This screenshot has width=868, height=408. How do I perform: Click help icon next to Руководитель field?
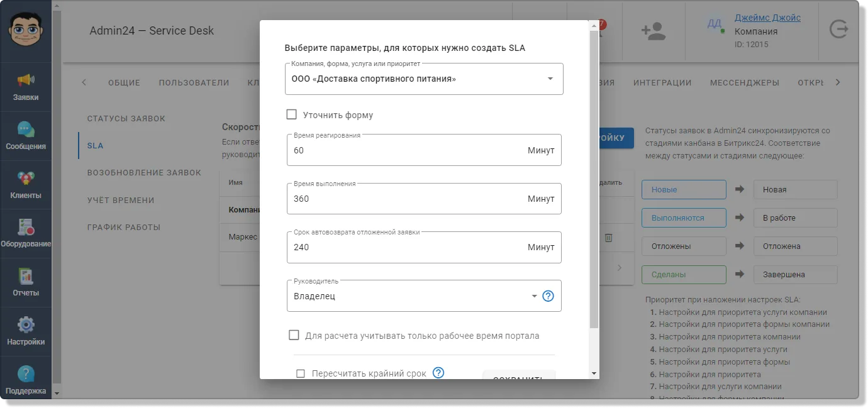[x=548, y=296]
